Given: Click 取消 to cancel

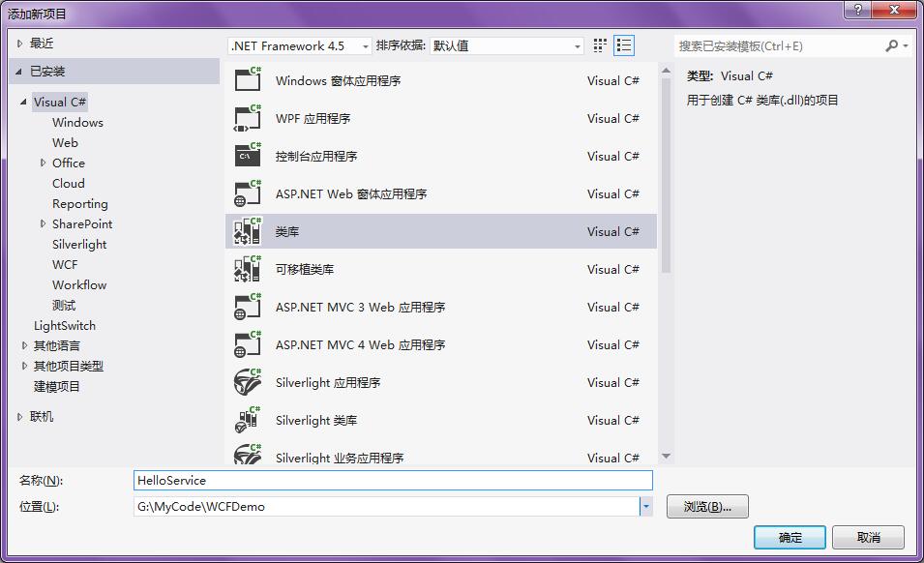Looking at the screenshot, I should tap(869, 537).
